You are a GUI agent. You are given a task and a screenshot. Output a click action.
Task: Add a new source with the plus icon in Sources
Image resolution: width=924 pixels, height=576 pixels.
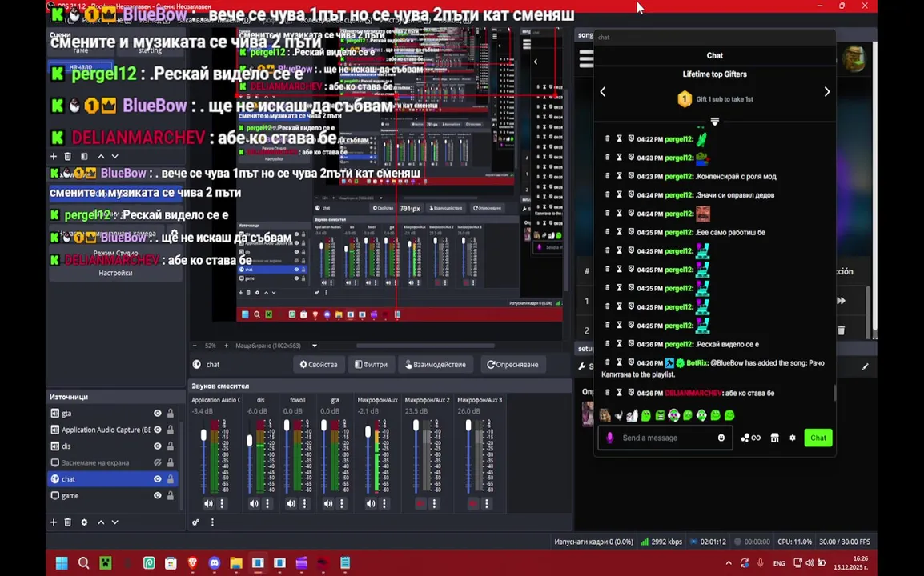[x=54, y=522]
